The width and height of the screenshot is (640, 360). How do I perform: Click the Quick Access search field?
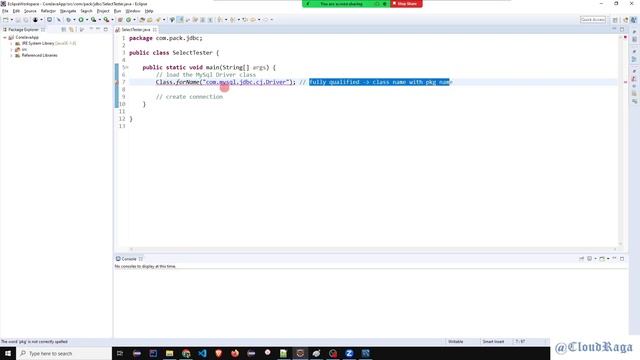tap(593, 20)
